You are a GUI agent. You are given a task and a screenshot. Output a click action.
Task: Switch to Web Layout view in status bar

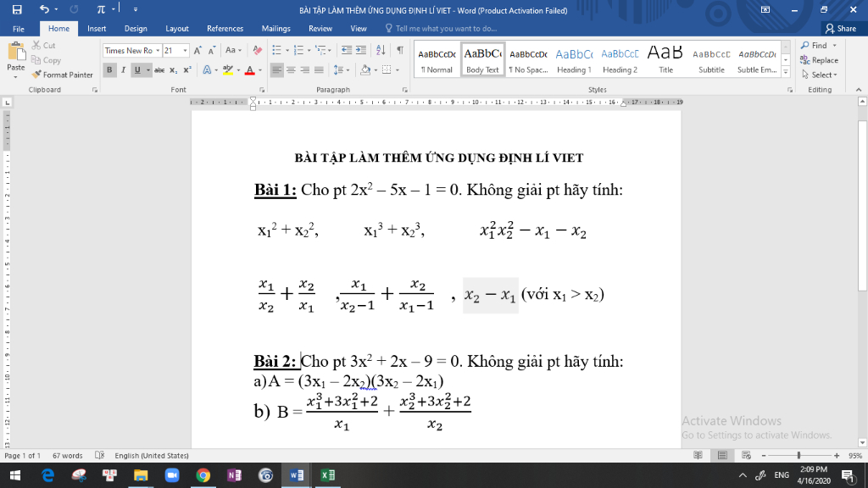[x=746, y=455]
